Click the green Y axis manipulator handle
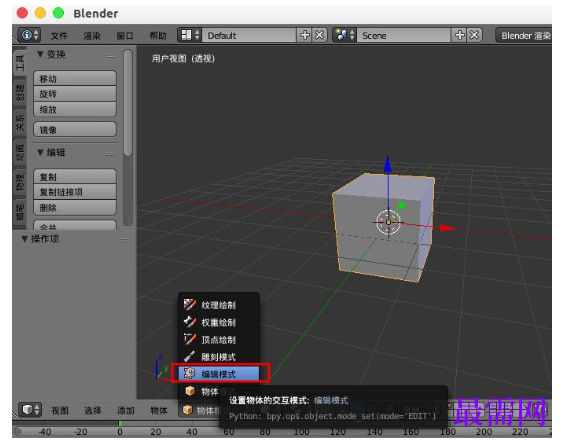The height and width of the screenshot is (443, 565). click(x=401, y=205)
